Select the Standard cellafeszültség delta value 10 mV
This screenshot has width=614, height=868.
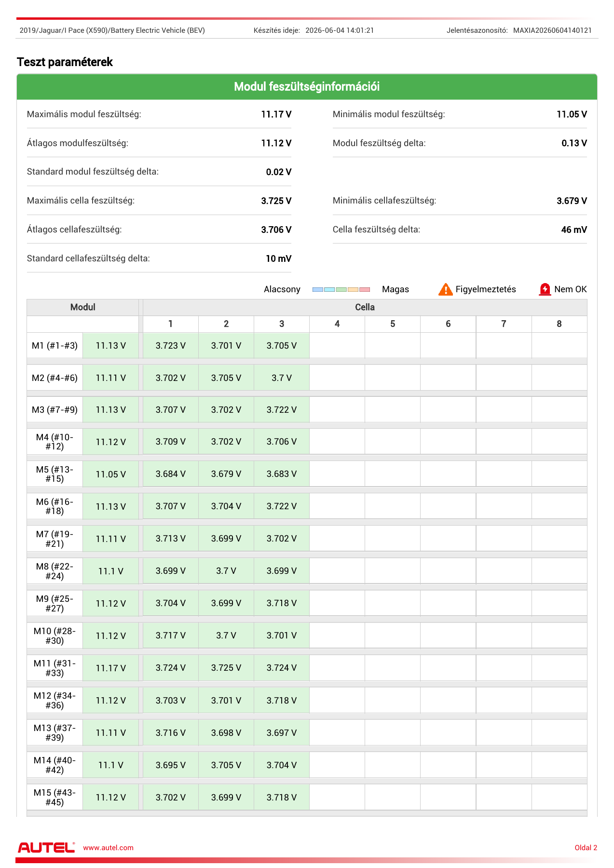[x=279, y=259]
